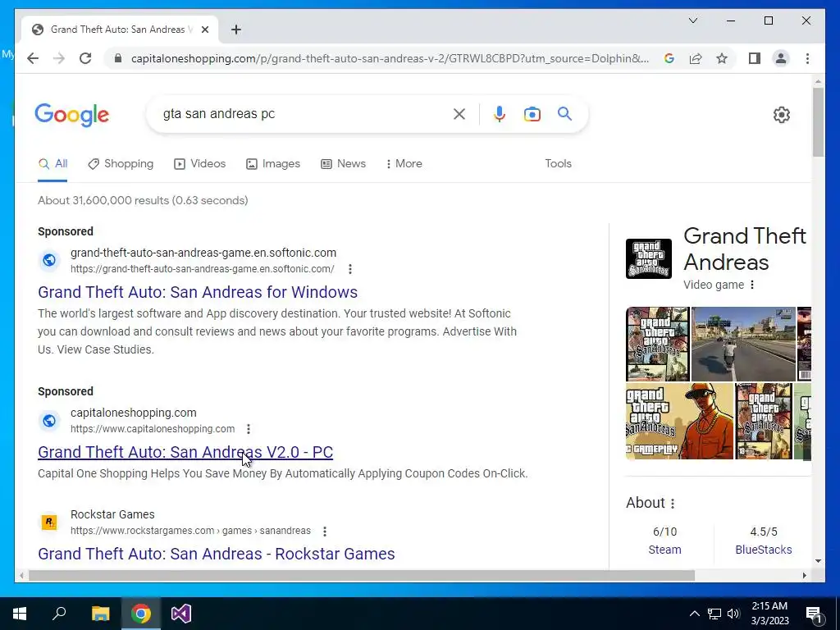Open the small GTA cover image beside CJ

[x=764, y=421]
